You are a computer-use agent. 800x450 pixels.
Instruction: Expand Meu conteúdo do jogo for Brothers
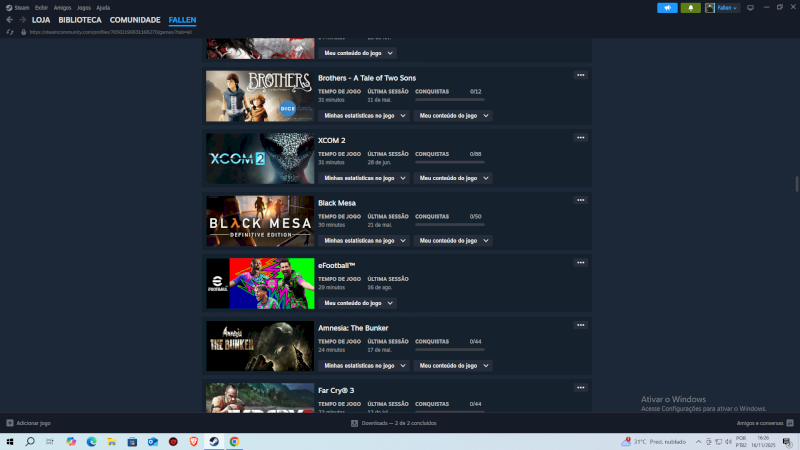point(453,116)
